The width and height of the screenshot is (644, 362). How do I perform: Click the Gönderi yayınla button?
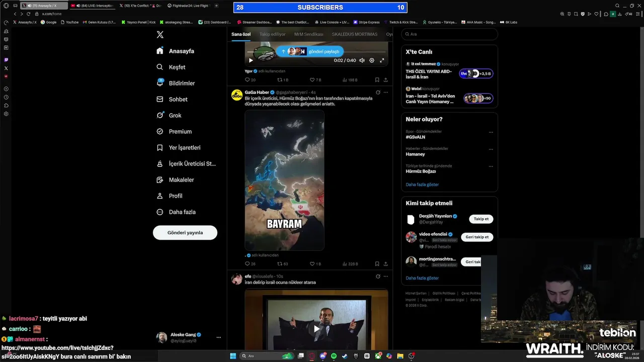click(x=185, y=233)
